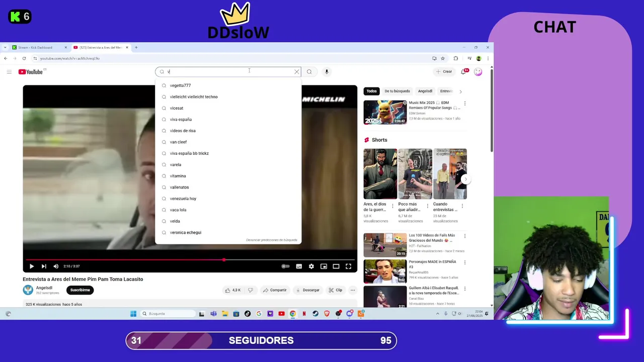Switch to the Kick Dashboard browser tab

(x=40, y=47)
